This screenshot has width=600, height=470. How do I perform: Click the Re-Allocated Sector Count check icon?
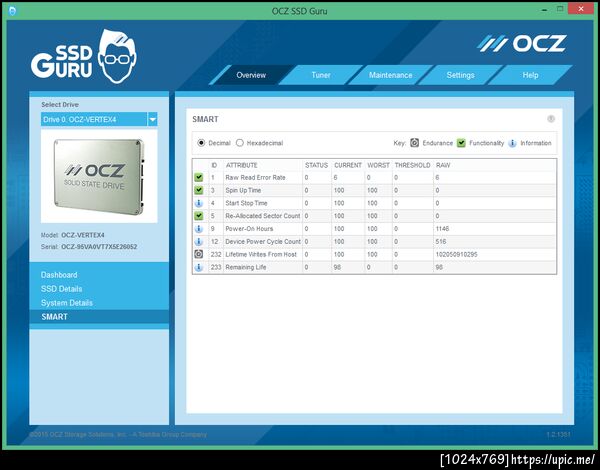(x=199, y=216)
